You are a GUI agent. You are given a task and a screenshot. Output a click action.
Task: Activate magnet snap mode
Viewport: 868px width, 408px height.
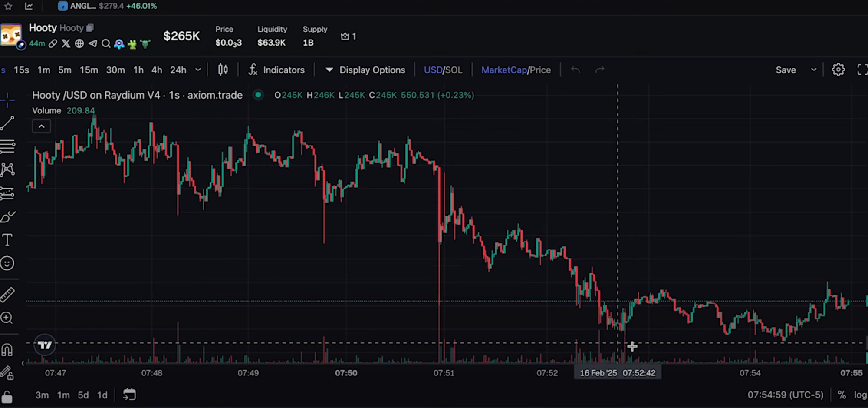[8, 349]
